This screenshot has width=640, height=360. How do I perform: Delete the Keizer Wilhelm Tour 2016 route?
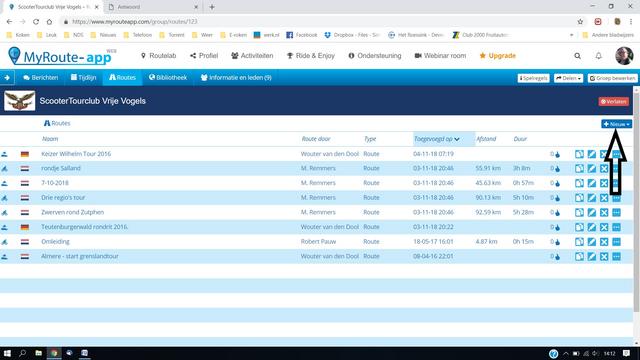click(604, 154)
